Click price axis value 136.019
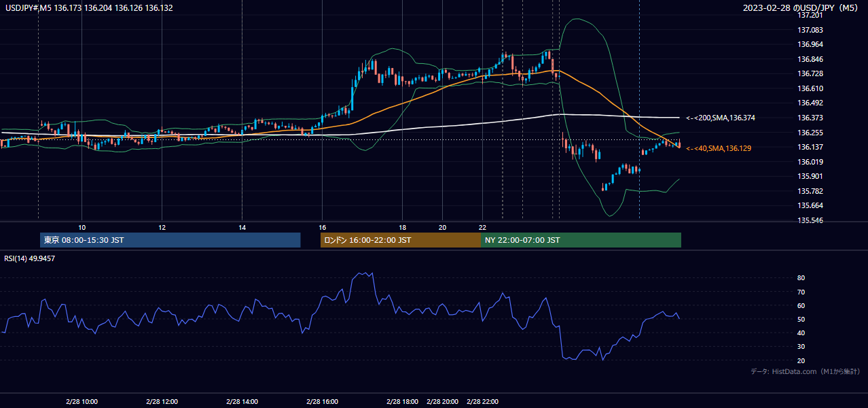The width and height of the screenshot is (868, 408). point(810,162)
